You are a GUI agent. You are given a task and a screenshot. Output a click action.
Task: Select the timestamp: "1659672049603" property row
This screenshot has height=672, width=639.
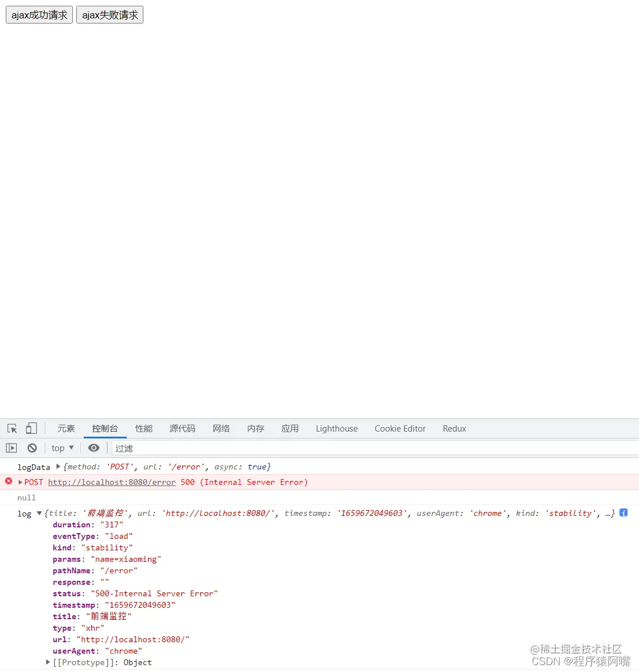(114, 605)
